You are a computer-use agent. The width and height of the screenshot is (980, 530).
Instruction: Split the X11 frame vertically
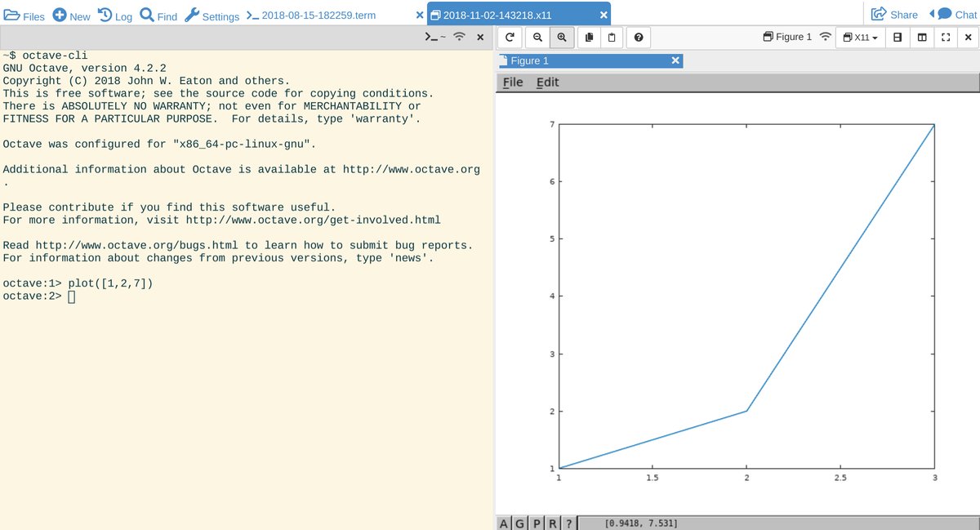[x=922, y=37]
